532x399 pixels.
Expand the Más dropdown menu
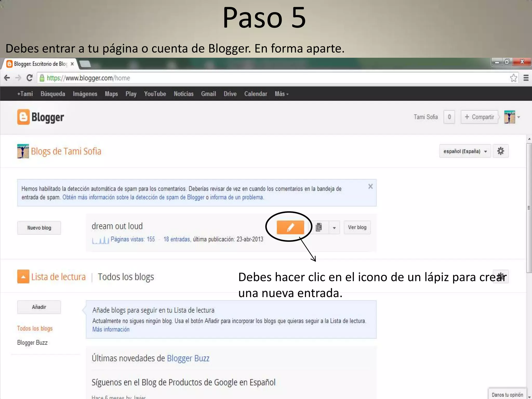pos(282,94)
